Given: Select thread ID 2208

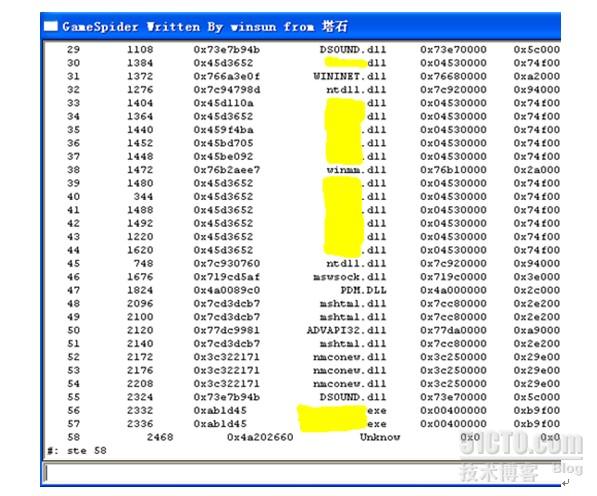Looking at the screenshot, I should 140,384.
